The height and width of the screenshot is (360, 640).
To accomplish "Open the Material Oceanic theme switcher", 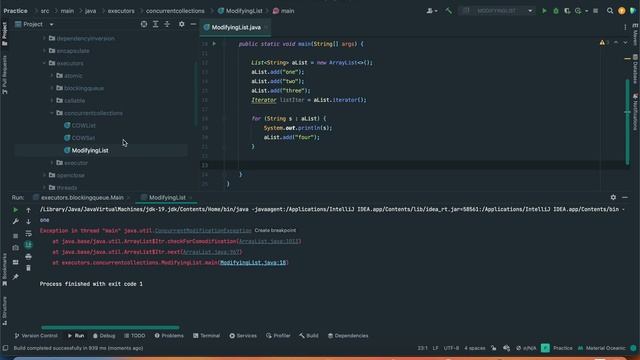I will tap(605, 348).
